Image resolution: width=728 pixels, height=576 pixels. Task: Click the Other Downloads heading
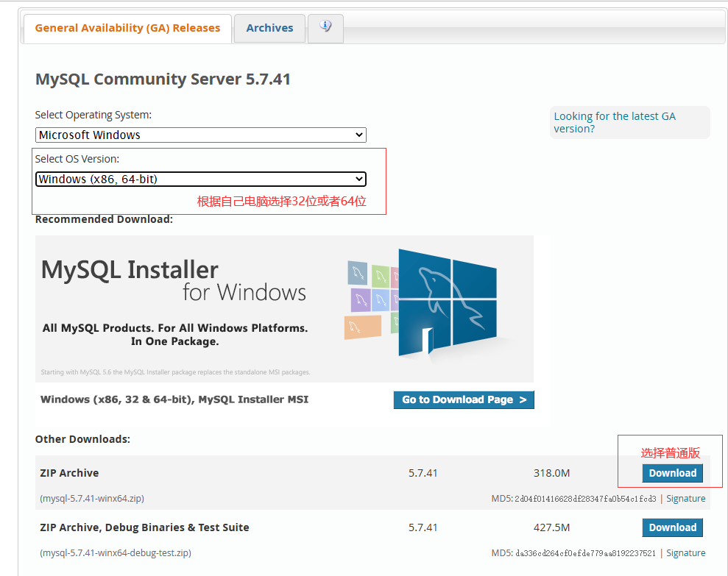82,439
